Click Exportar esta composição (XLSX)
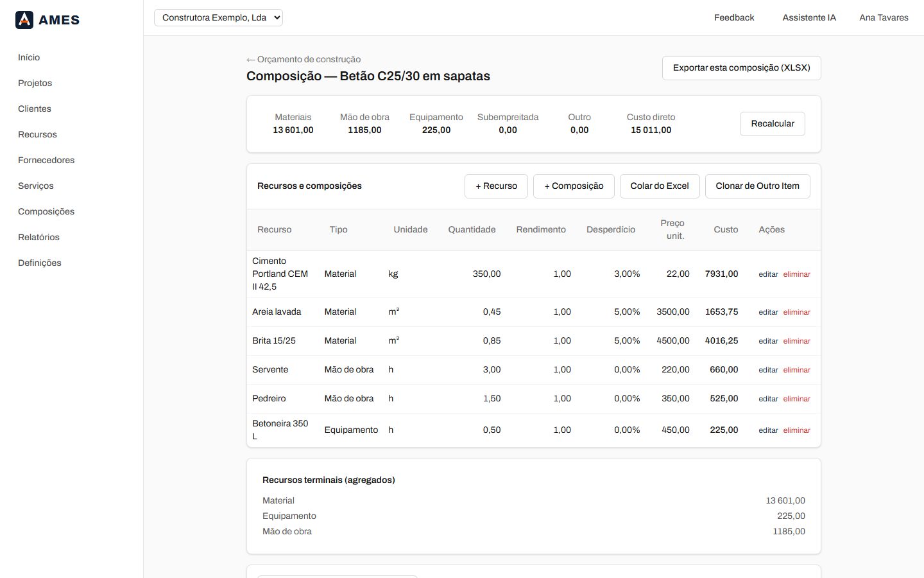The width and height of the screenshot is (924, 578). pyautogui.click(x=741, y=67)
